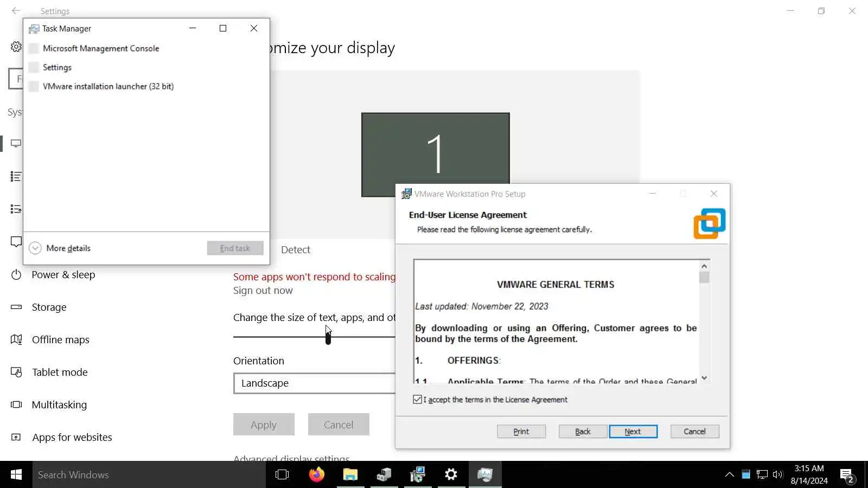
Task: Click the license text scroll down arrow
Action: click(704, 378)
